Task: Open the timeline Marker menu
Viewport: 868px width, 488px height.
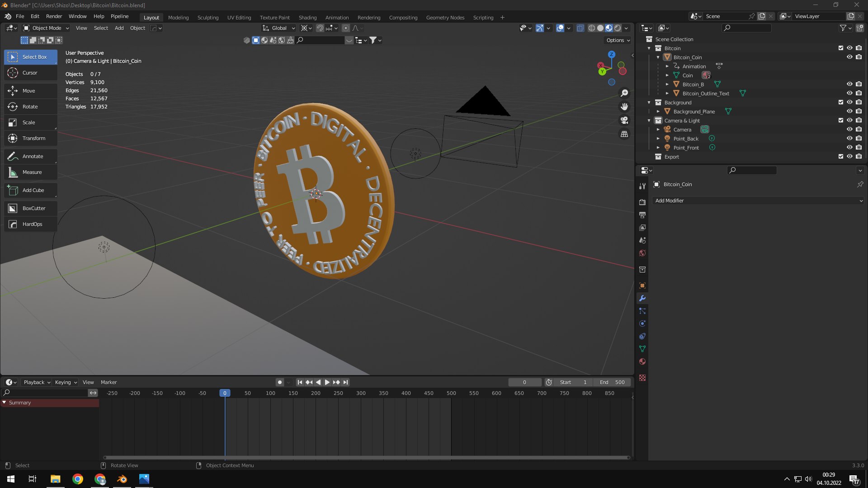Action: pos(108,382)
